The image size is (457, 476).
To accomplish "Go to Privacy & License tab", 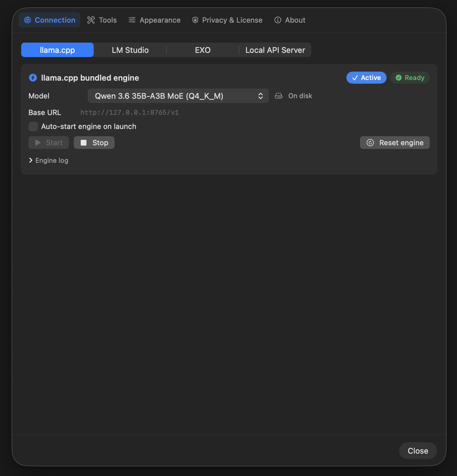I will pos(227,20).
